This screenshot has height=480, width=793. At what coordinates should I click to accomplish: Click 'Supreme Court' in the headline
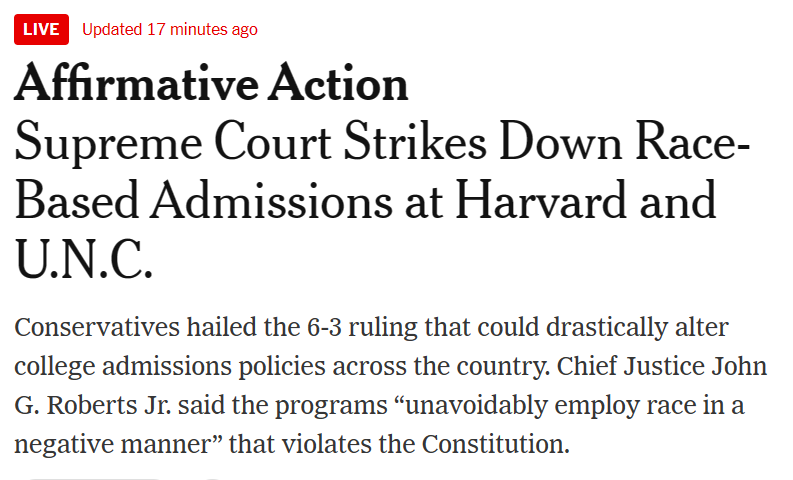[173, 143]
